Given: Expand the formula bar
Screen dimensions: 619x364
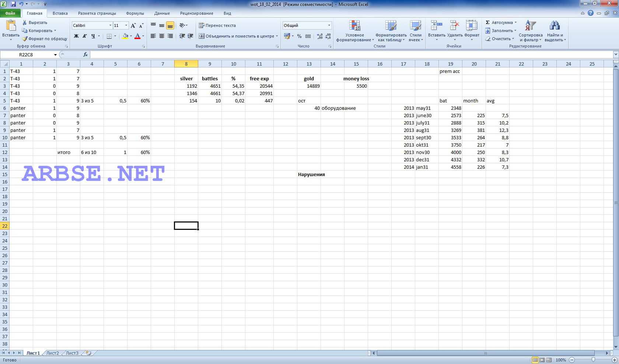Looking at the screenshot, I should pos(615,55).
